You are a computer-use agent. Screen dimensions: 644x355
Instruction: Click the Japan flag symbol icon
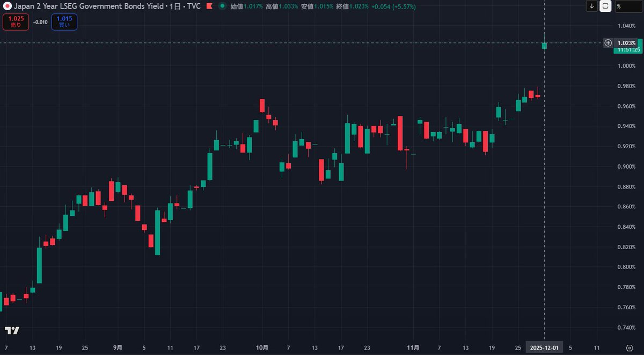8,6
